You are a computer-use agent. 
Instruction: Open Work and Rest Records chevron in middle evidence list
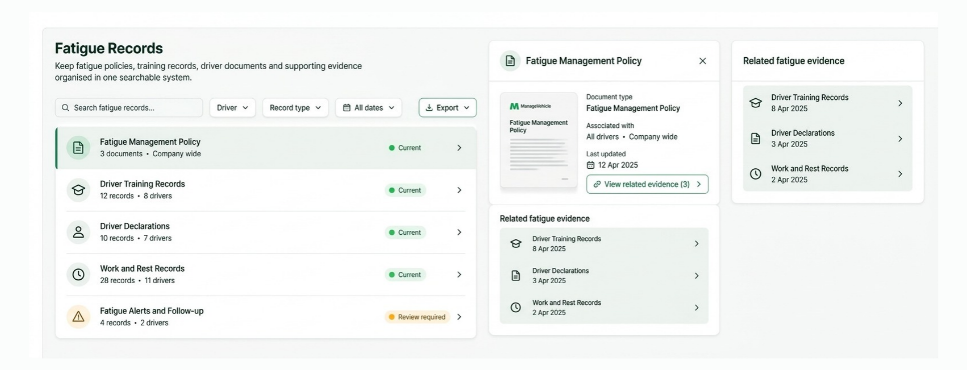coord(696,307)
